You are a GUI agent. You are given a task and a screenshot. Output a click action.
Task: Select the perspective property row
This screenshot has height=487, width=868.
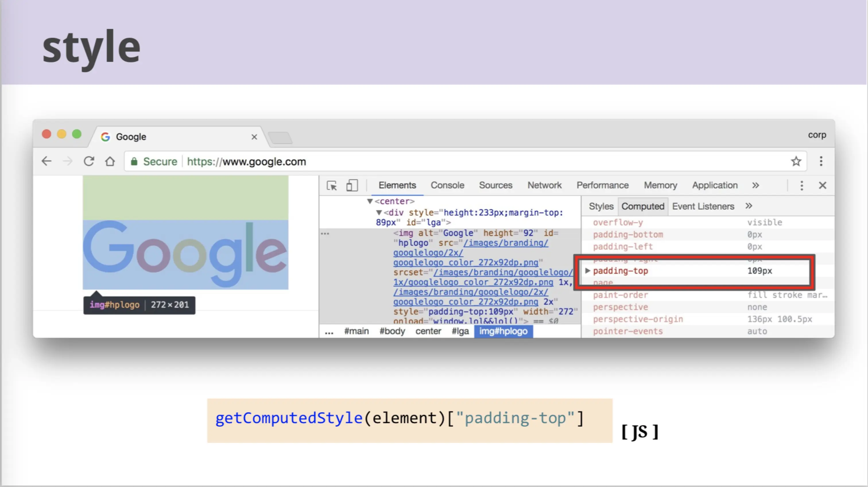point(708,307)
